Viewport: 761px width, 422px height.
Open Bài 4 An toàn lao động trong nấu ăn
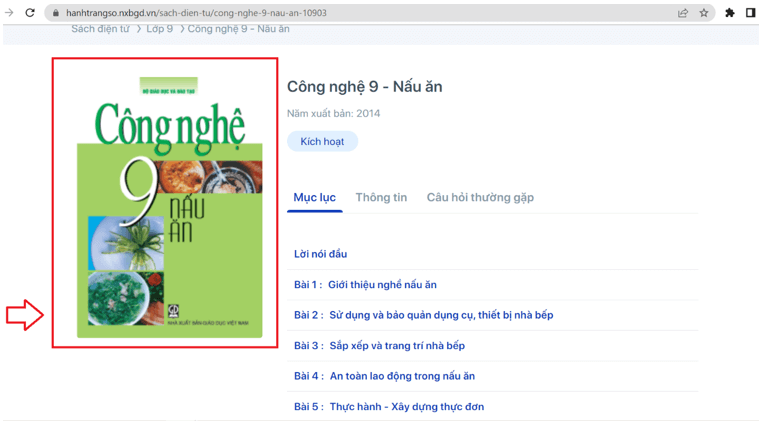pos(384,376)
